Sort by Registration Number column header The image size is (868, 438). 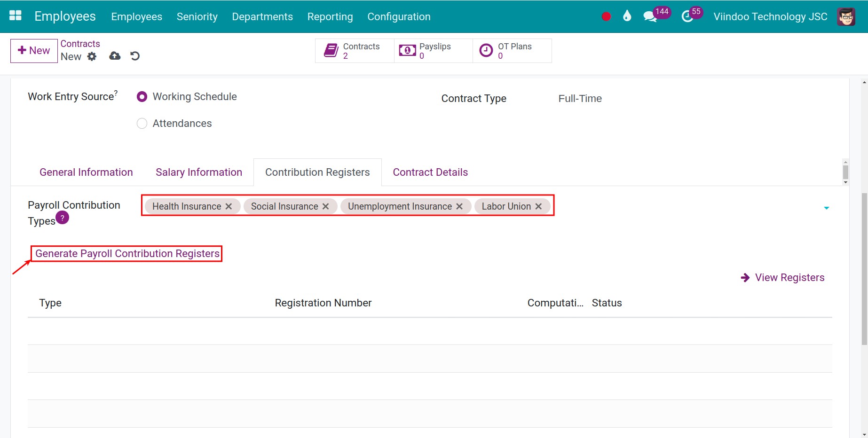tap(323, 303)
